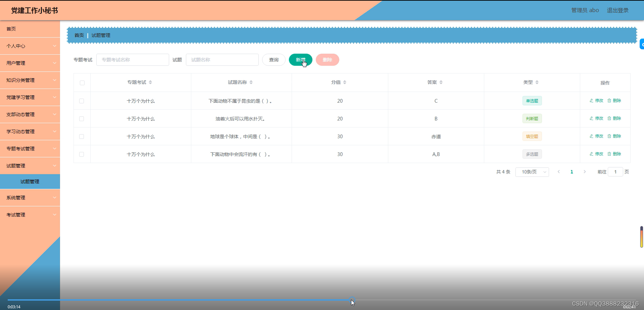Viewport: 644px width, 310px height.
Task: Click the 管理员 abo user label
Action: [585, 10]
